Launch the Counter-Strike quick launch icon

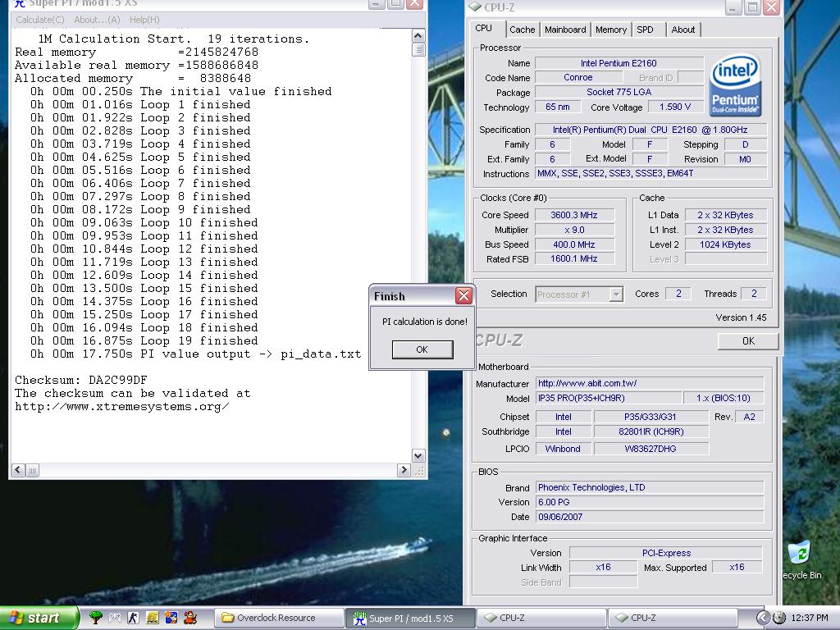tap(134, 618)
